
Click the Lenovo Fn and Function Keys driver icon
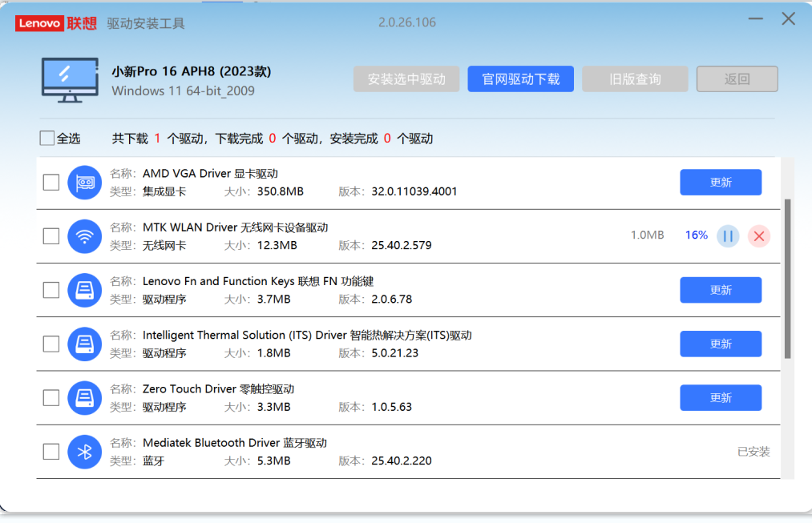click(x=84, y=290)
